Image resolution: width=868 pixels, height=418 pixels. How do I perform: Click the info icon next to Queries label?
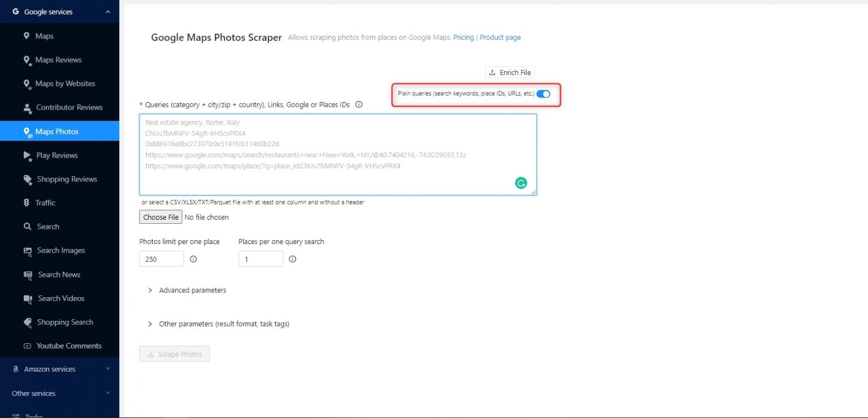[x=359, y=104]
